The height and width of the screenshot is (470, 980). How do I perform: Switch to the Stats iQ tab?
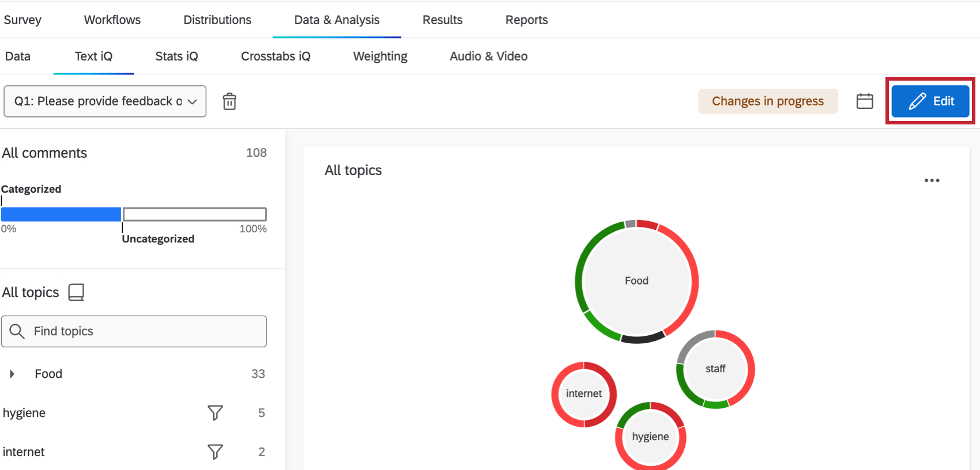pyautogui.click(x=176, y=56)
